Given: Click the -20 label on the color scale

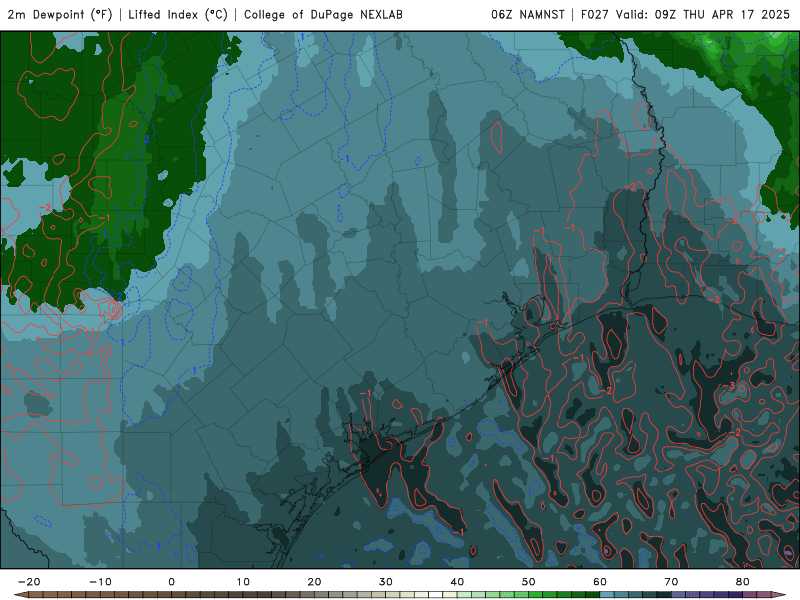Looking at the screenshot, I should [29, 582].
